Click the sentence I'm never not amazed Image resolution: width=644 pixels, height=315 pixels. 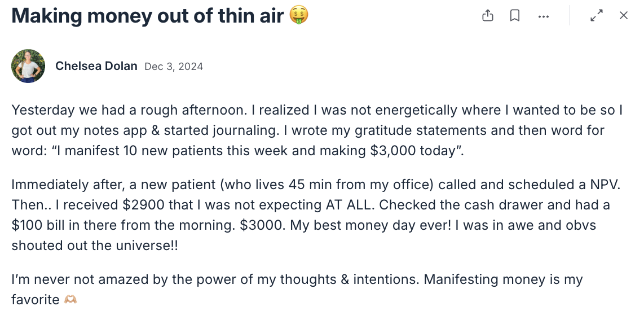click(x=297, y=290)
